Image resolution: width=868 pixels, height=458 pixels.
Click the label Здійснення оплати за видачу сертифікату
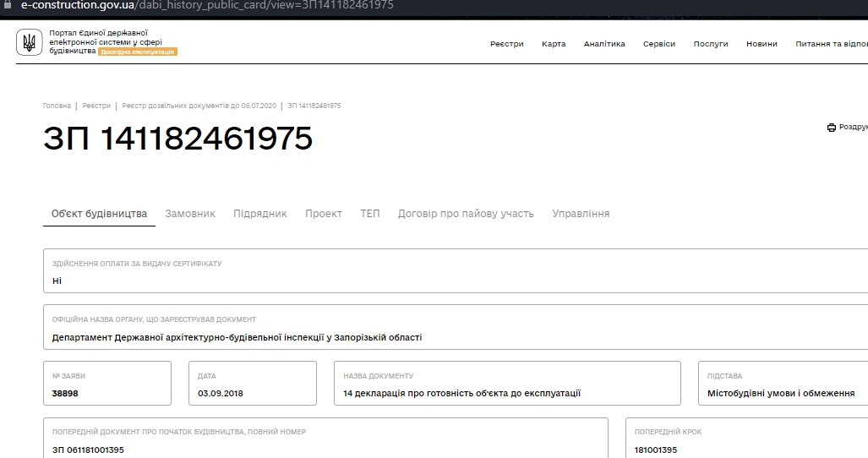(x=137, y=264)
